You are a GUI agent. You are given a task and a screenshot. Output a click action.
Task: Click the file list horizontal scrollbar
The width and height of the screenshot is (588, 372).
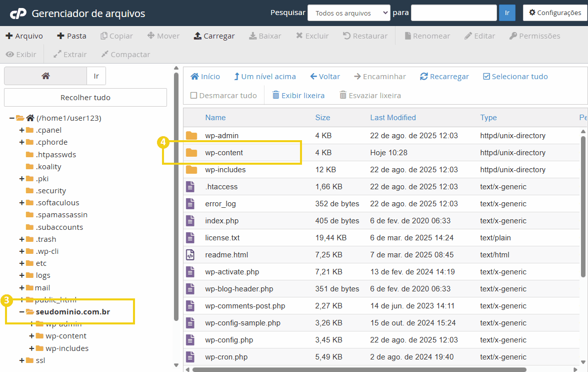(x=359, y=370)
